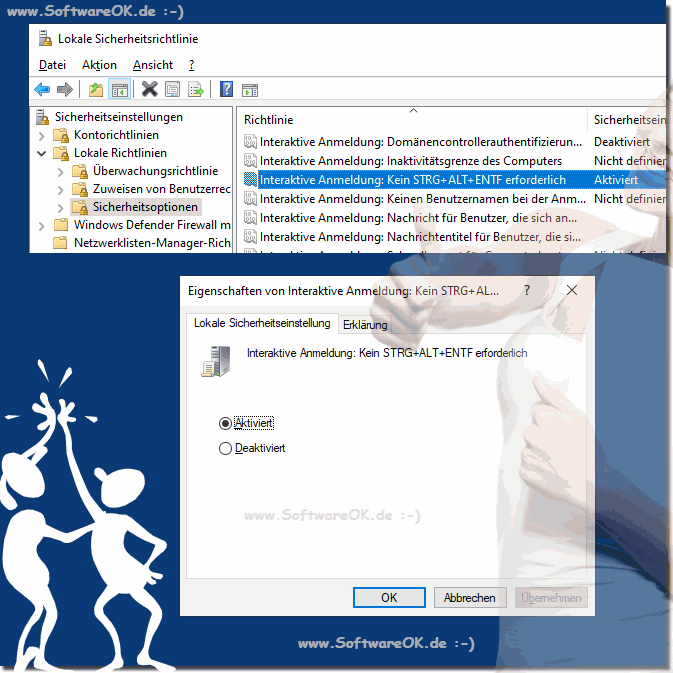Image resolution: width=673 pixels, height=673 pixels.
Task: Go back with the blue left arrow
Action: [42, 90]
